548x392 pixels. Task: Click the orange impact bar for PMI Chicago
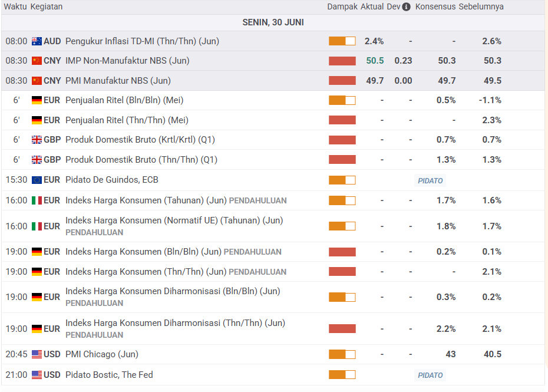pos(342,354)
